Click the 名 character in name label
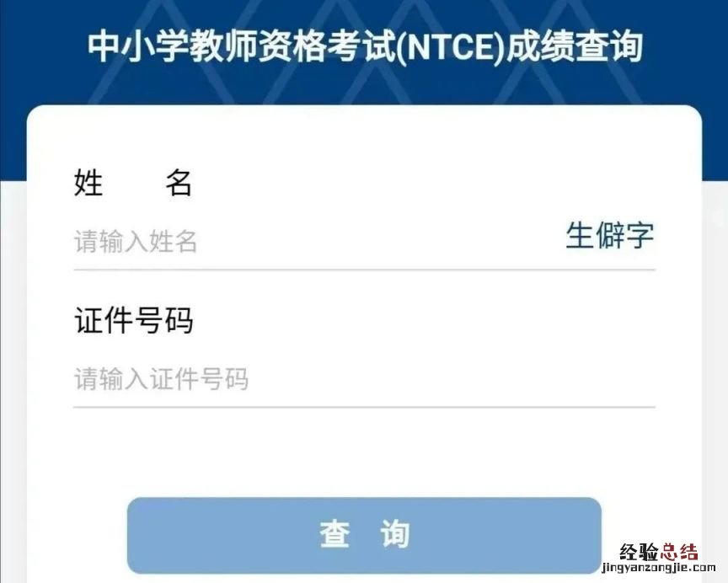Viewport: 728px width, 583px height. (x=179, y=183)
